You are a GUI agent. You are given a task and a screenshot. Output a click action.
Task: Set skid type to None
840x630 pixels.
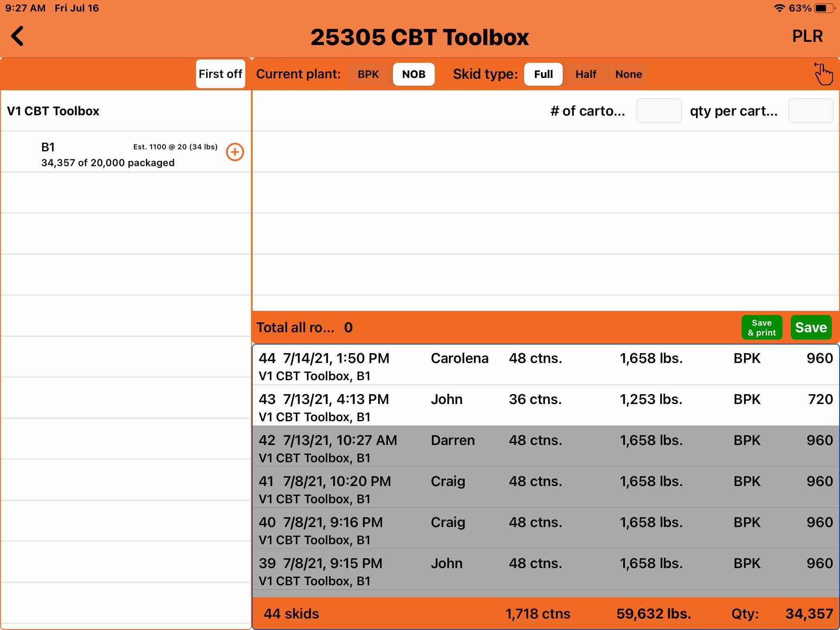(628, 74)
